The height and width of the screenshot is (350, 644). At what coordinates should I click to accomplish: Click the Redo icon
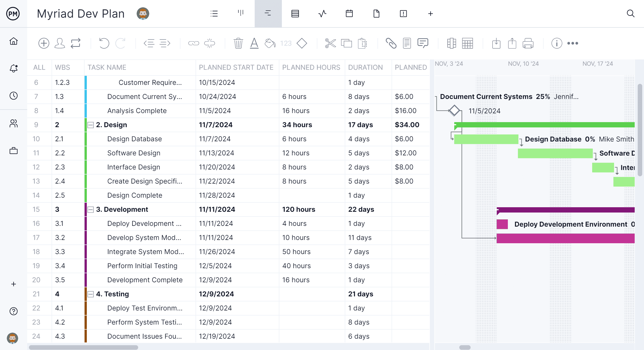pyautogui.click(x=121, y=43)
